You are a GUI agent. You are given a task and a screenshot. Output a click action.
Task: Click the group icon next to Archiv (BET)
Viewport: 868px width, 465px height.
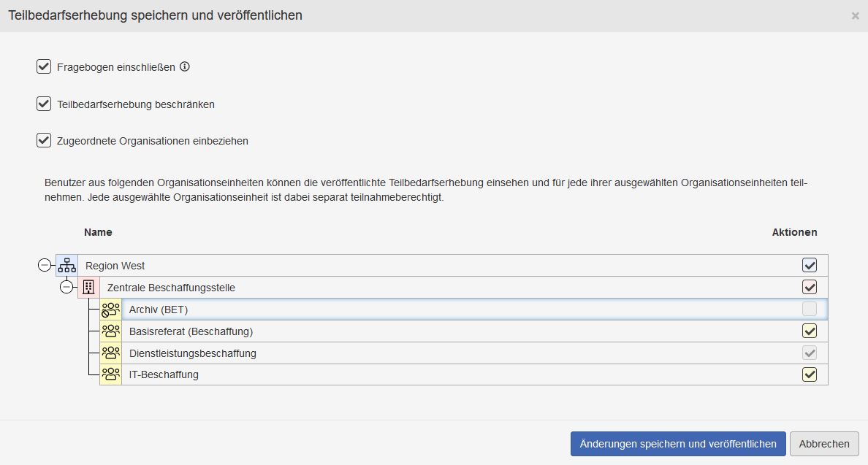tap(110, 309)
